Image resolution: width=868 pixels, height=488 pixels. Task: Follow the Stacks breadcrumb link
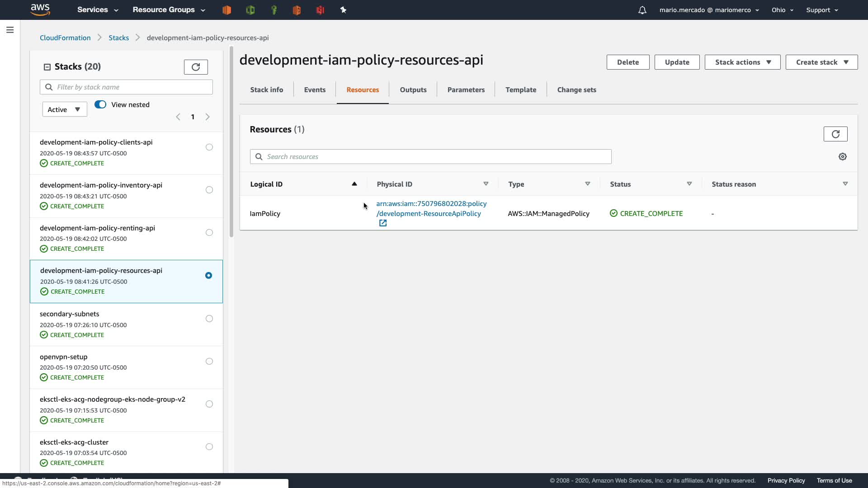click(118, 38)
